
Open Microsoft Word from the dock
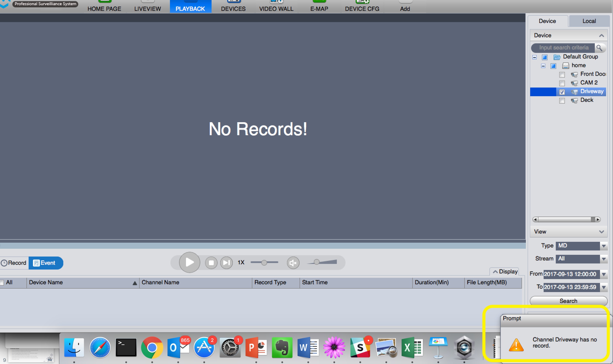(308, 347)
